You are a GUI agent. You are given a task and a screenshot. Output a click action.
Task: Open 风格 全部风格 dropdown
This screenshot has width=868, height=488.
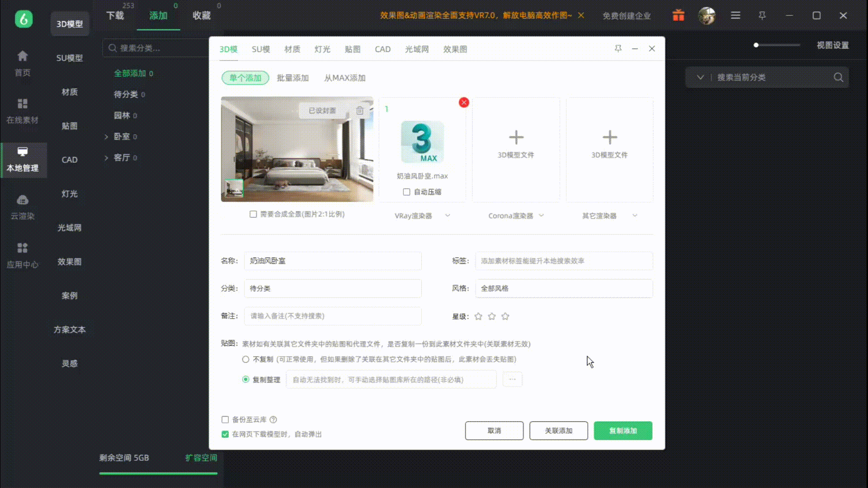pyautogui.click(x=564, y=288)
